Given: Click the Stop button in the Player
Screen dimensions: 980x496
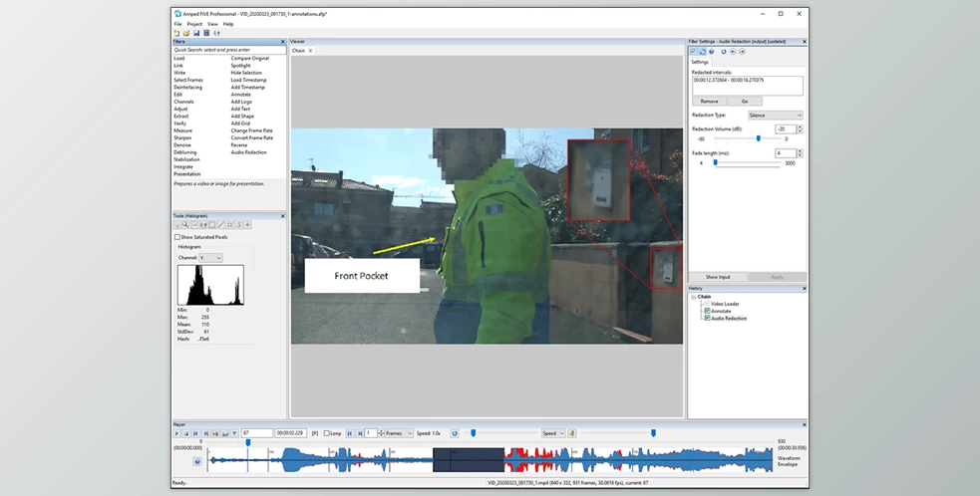Looking at the screenshot, I should pos(186,433).
